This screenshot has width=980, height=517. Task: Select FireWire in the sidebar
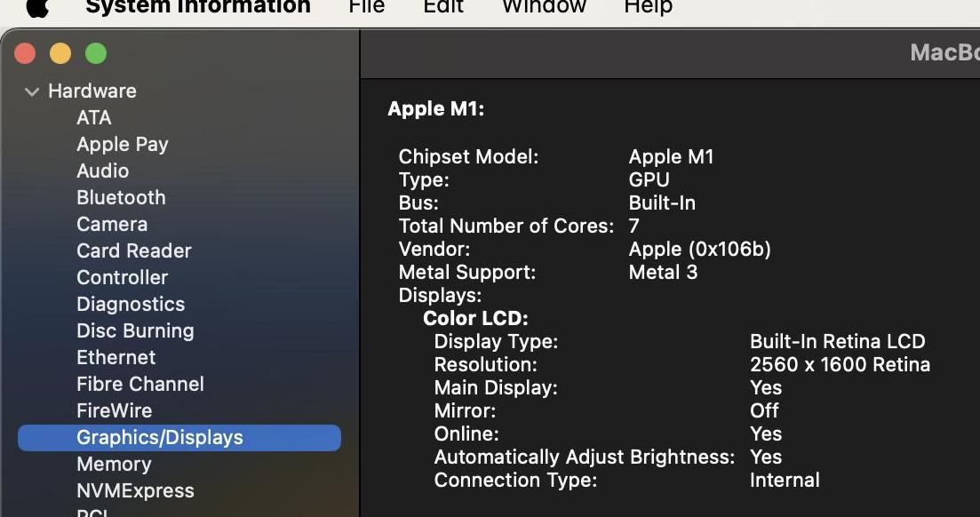pos(114,410)
